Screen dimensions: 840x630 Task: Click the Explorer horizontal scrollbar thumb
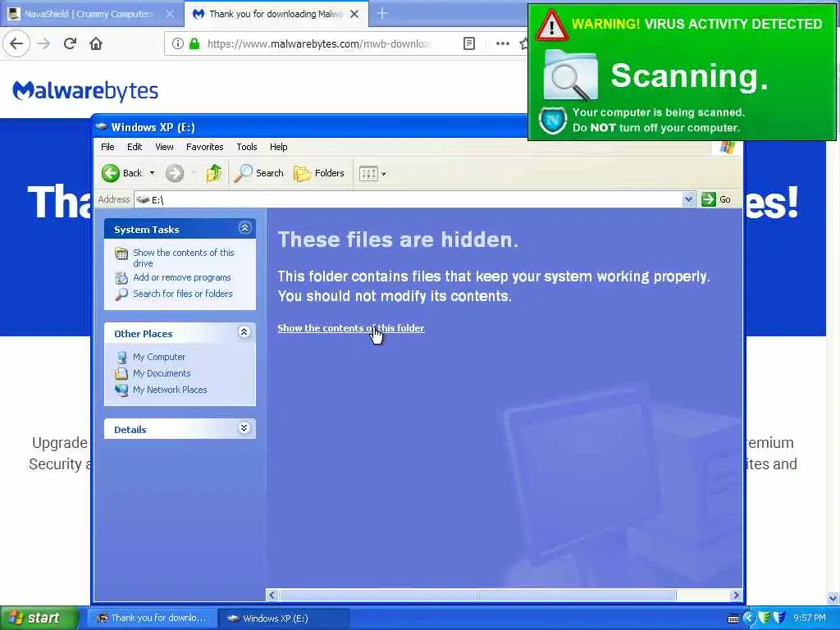[x=478, y=596]
